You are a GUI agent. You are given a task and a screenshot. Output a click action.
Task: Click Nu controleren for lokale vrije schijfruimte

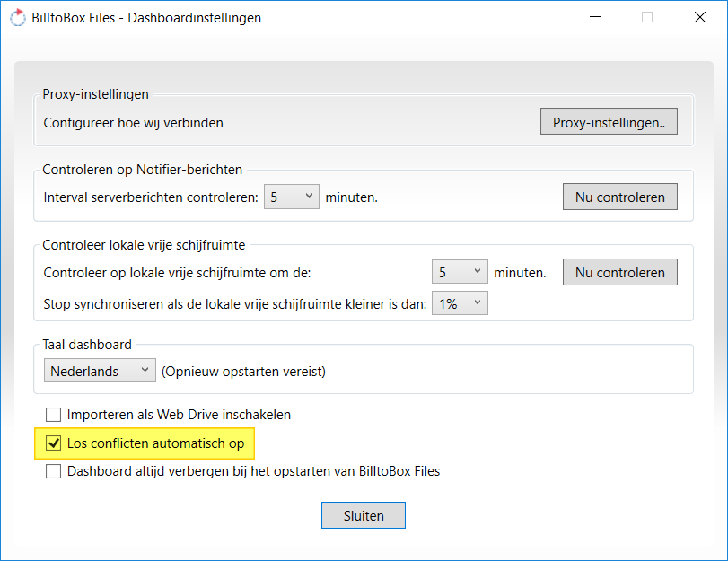click(619, 272)
